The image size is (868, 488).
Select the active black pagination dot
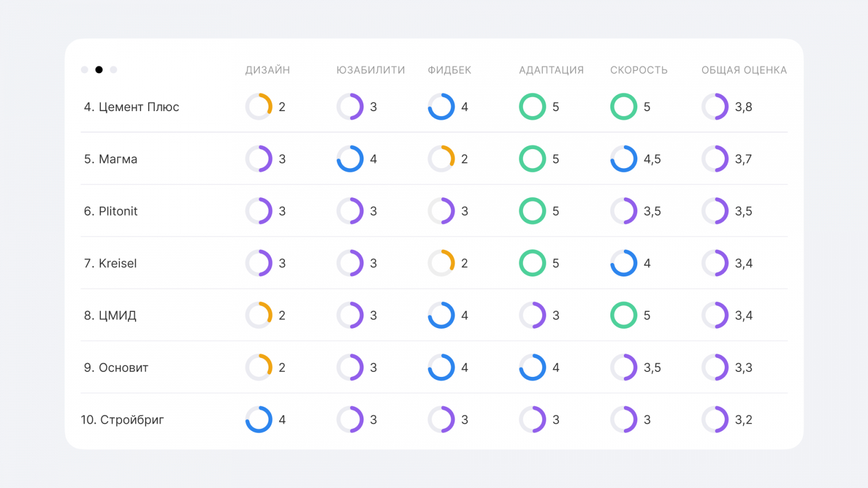[x=99, y=69]
